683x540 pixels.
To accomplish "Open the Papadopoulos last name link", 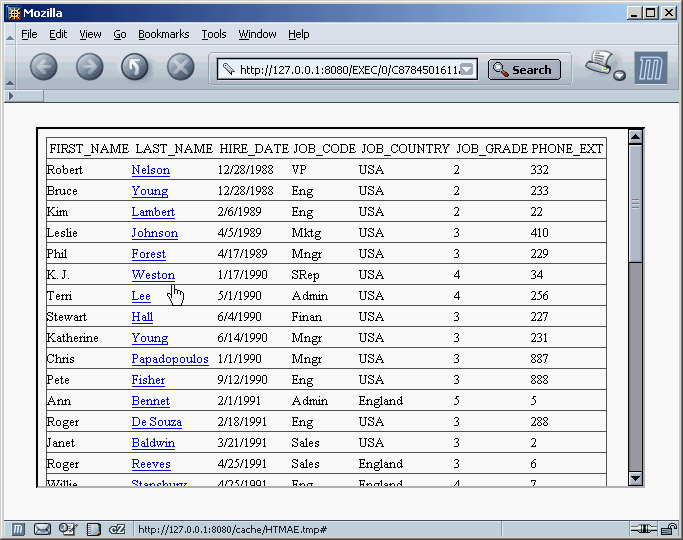I will [170, 359].
